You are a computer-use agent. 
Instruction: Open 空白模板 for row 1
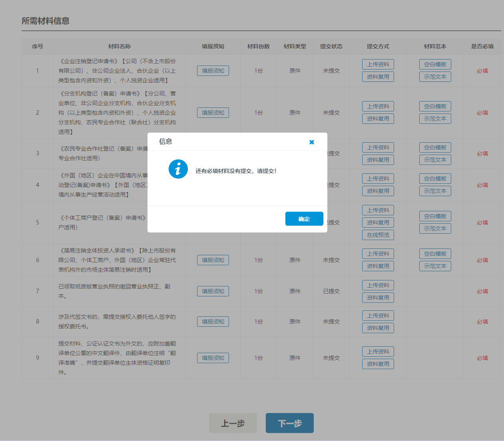point(435,64)
